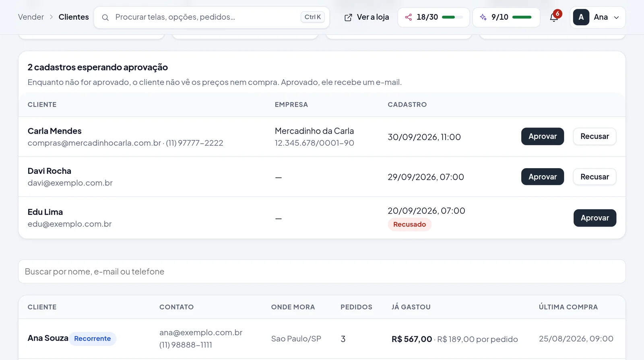Select Carla Mendes client name

(54, 131)
